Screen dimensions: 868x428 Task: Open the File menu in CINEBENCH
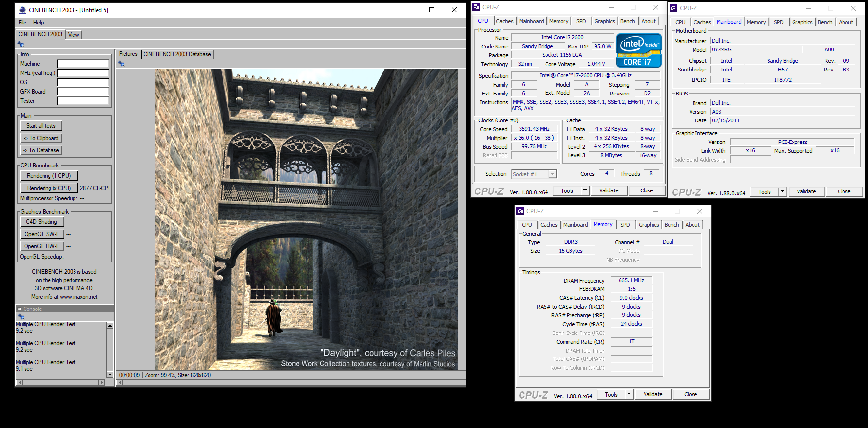coord(23,23)
